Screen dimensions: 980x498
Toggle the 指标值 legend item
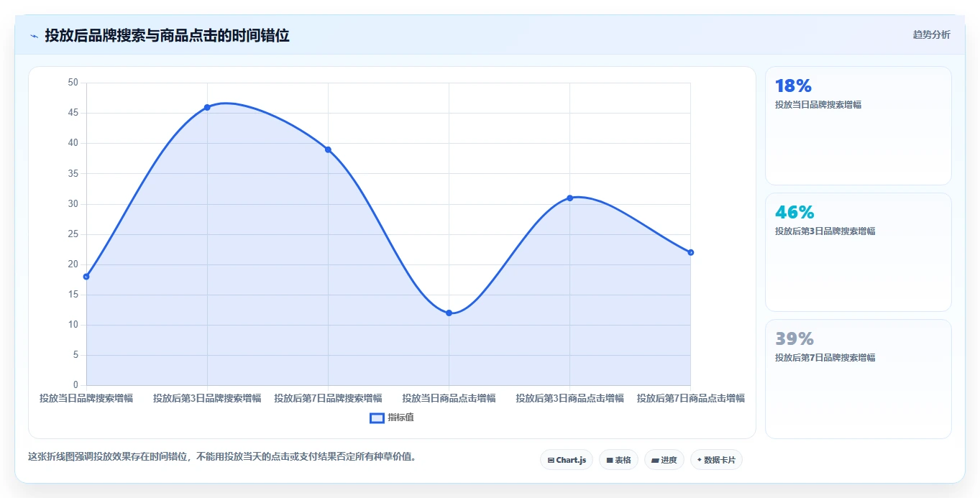(392, 418)
